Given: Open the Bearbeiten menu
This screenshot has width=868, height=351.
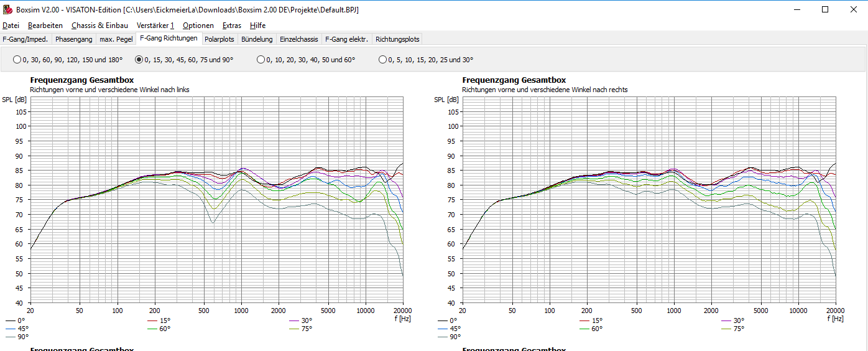Looking at the screenshot, I should pos(45,26).
